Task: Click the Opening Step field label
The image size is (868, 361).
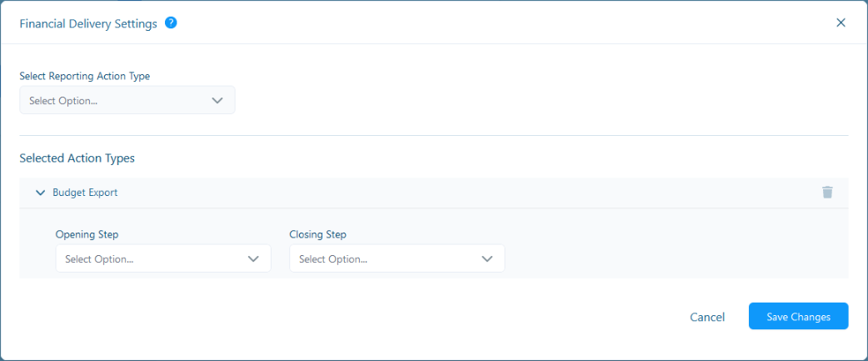Action: pyautogui.click(x=87, y=234)
